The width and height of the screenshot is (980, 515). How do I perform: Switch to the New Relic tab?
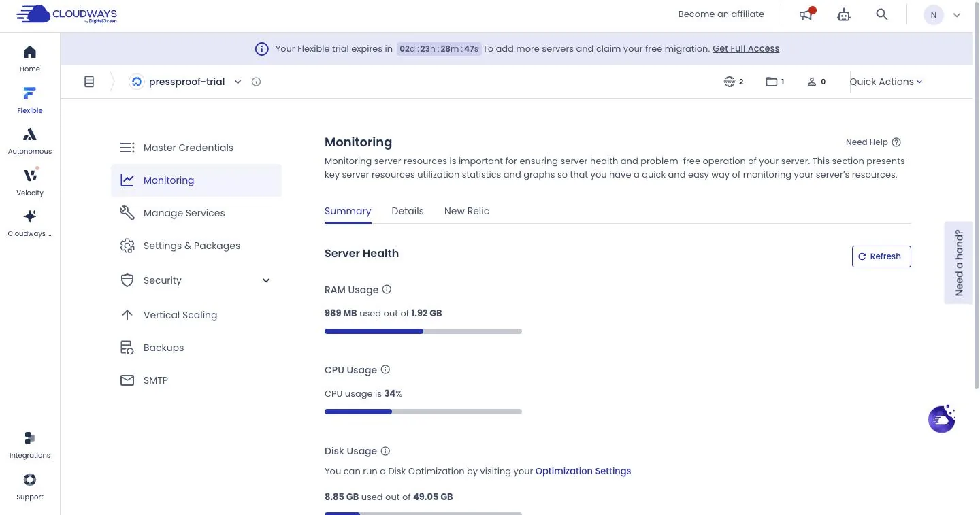pos(467,211)
